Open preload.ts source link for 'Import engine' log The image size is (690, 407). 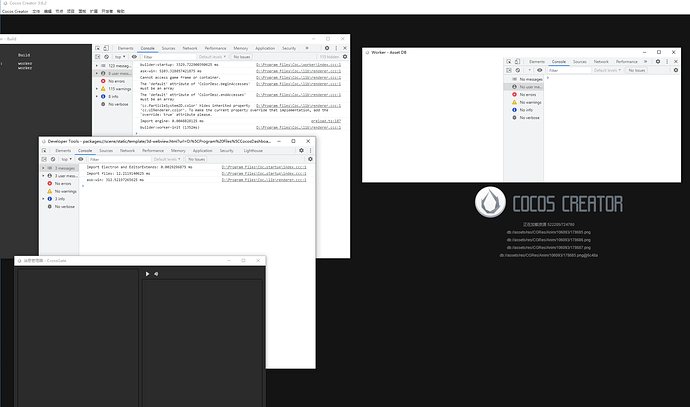(x=326, y=121)
